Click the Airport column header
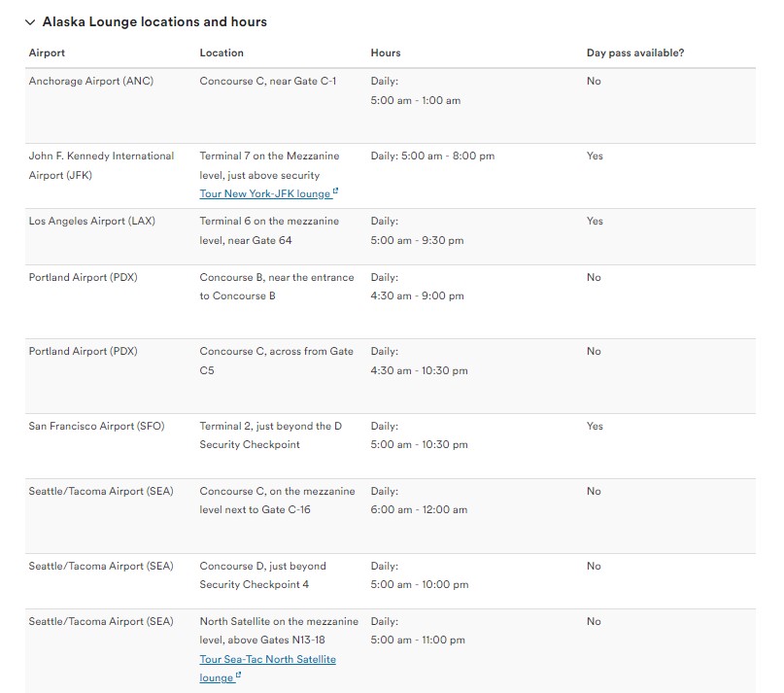This screenshot has width=784, height=693. 47,52
